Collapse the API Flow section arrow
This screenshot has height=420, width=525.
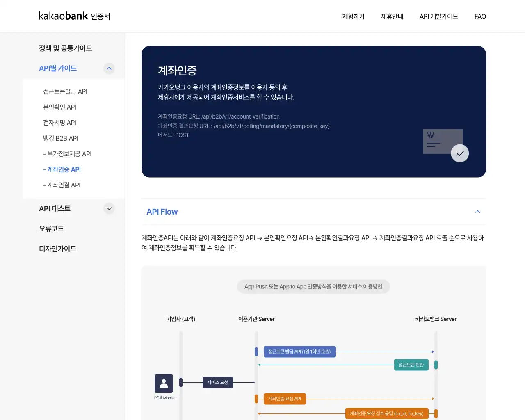477,212
